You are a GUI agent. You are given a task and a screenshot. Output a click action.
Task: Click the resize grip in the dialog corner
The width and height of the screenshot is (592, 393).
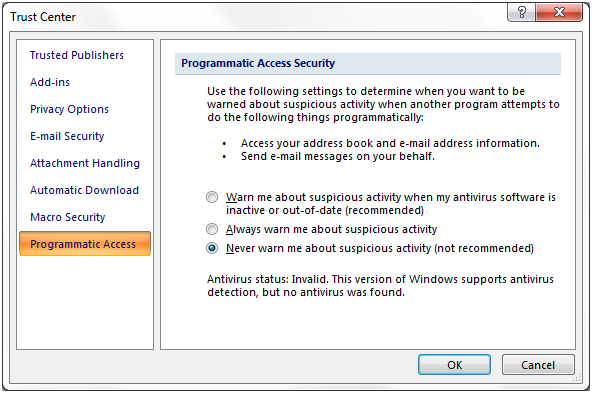point(577,378)
